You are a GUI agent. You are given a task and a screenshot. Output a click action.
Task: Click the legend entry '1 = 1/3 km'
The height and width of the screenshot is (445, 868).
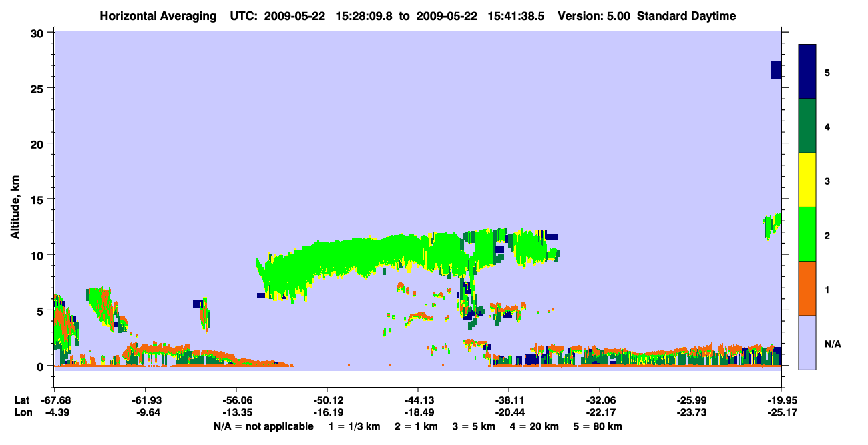pyautogui.click(x=354, y=426)
